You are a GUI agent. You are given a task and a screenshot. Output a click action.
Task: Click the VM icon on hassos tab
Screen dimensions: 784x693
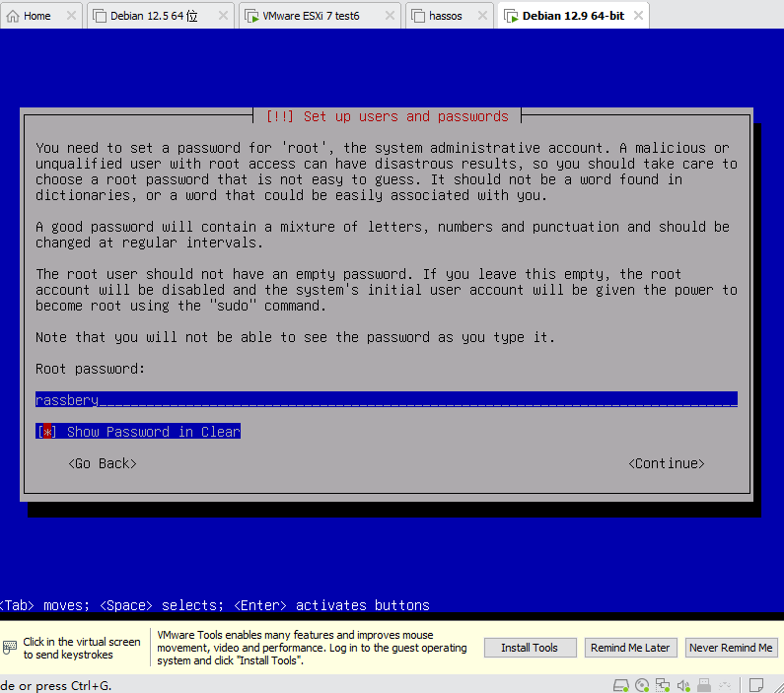(x=418, y=16)
